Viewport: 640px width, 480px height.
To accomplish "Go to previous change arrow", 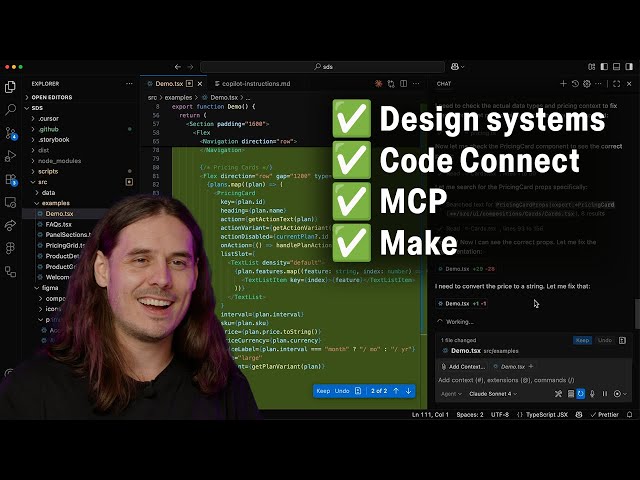I will click(x=396, y=391).
